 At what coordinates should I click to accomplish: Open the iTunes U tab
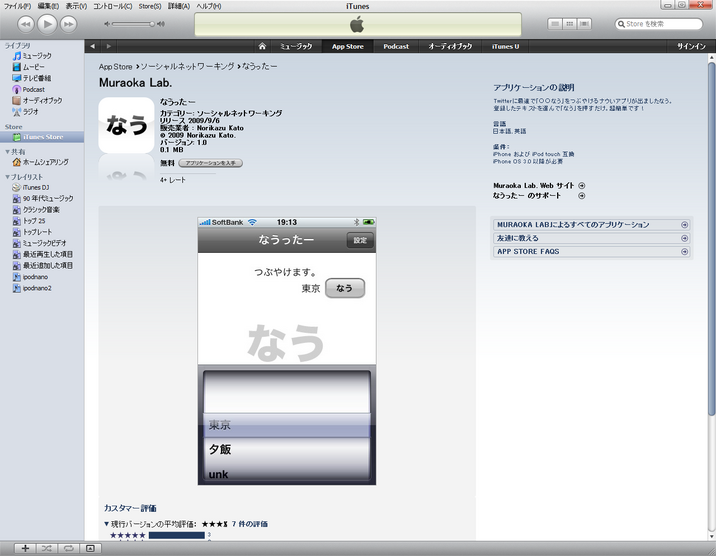coord(505,46)
